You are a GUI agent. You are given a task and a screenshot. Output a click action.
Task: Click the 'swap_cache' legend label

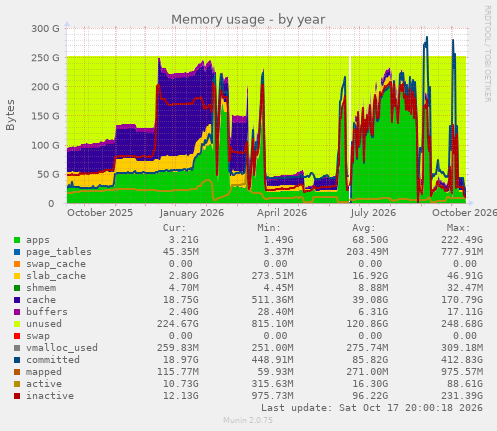pos(56,264)
